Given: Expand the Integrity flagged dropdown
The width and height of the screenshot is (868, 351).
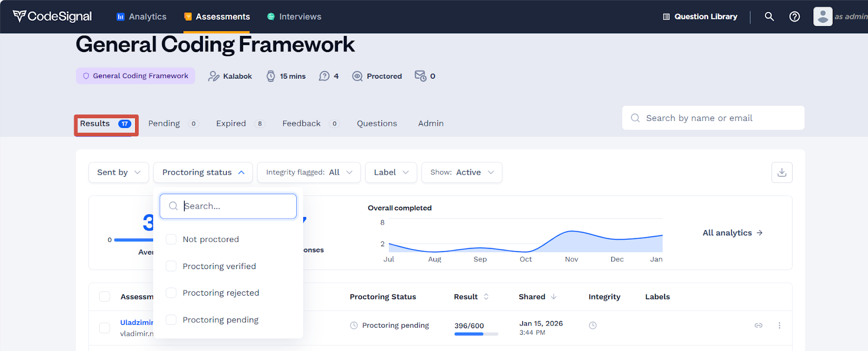Looking at the screenshot, I should 309,173.
